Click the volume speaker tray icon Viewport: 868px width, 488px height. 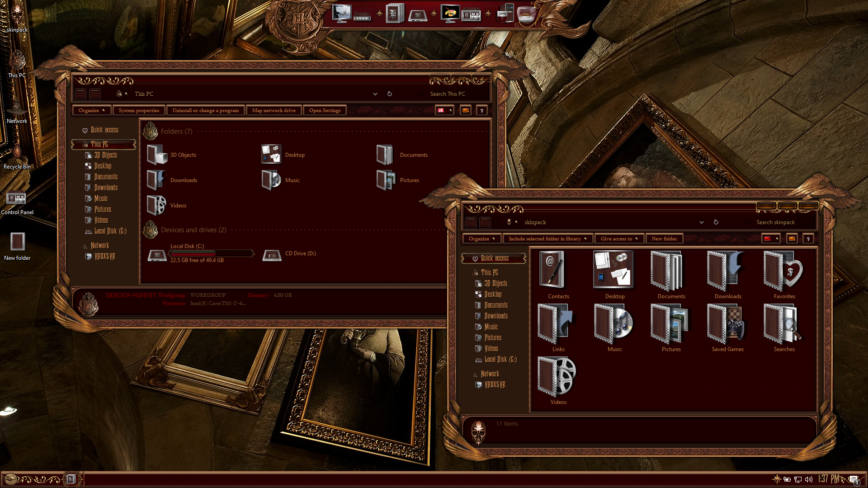point(809,479)
